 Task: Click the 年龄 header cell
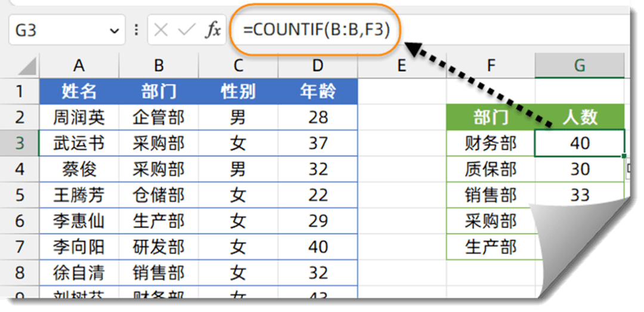click(318, 91)
